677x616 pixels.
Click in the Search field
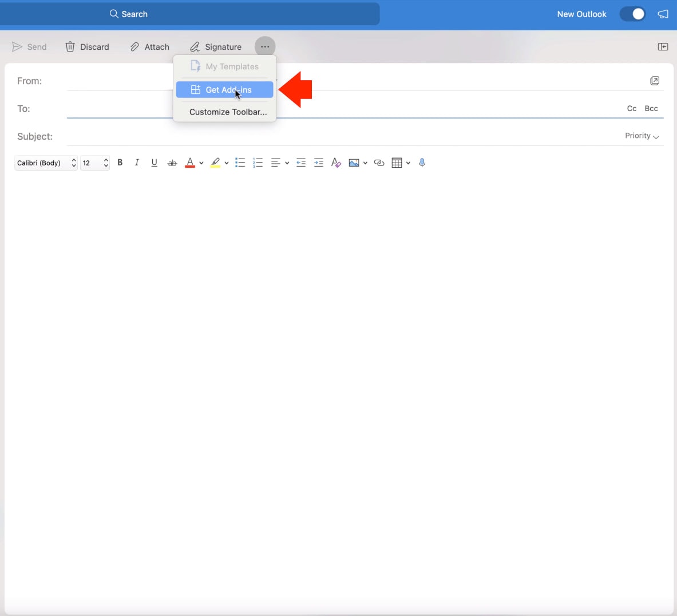pyautogui.click(x=190, y=14)
